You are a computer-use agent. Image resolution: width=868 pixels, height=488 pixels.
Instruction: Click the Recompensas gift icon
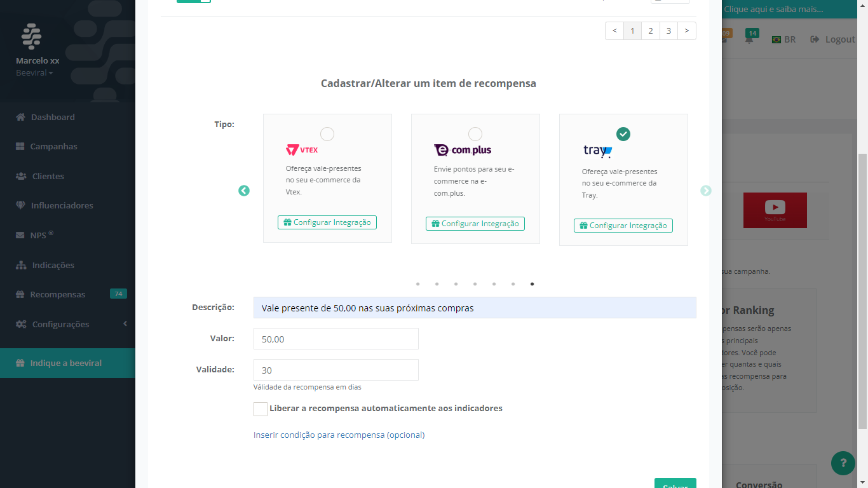[x=20, y=294]
